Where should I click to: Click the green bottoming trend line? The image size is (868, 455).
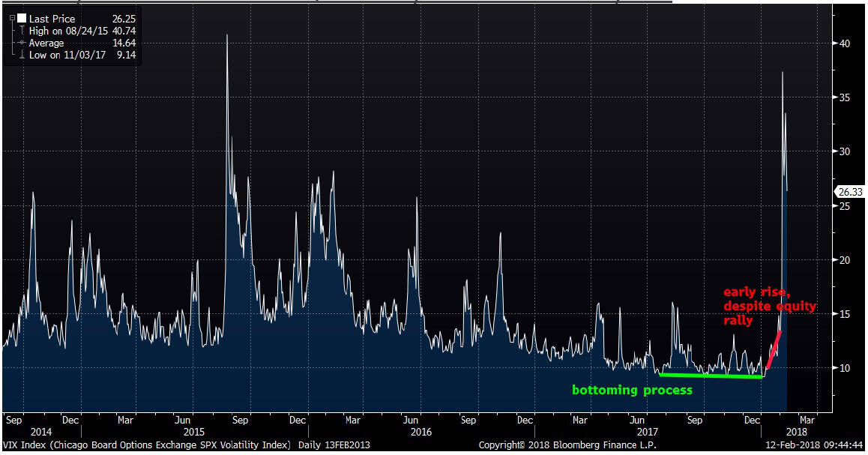coord(711,374)
